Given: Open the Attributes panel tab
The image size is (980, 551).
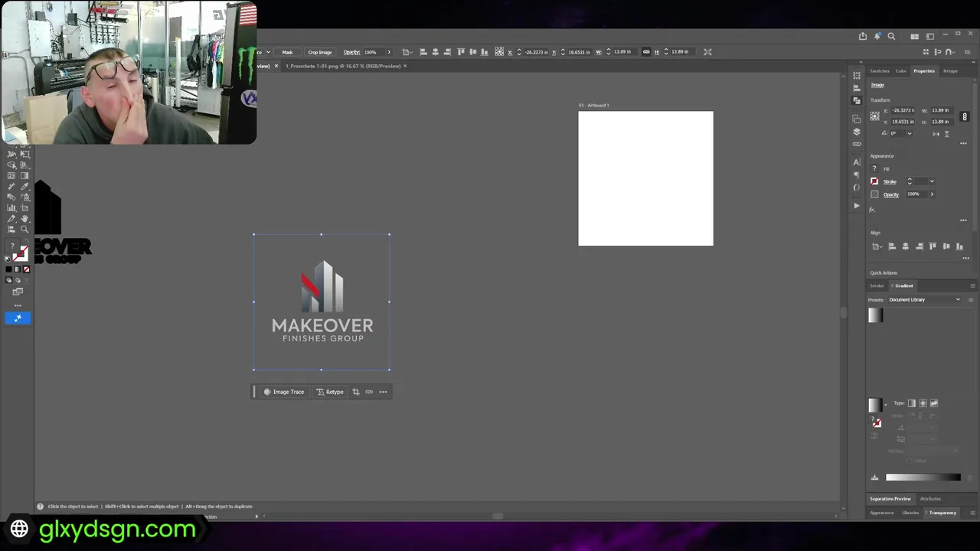Looking at the screenshot, I should pyautogui.click(x=930, y=499).
